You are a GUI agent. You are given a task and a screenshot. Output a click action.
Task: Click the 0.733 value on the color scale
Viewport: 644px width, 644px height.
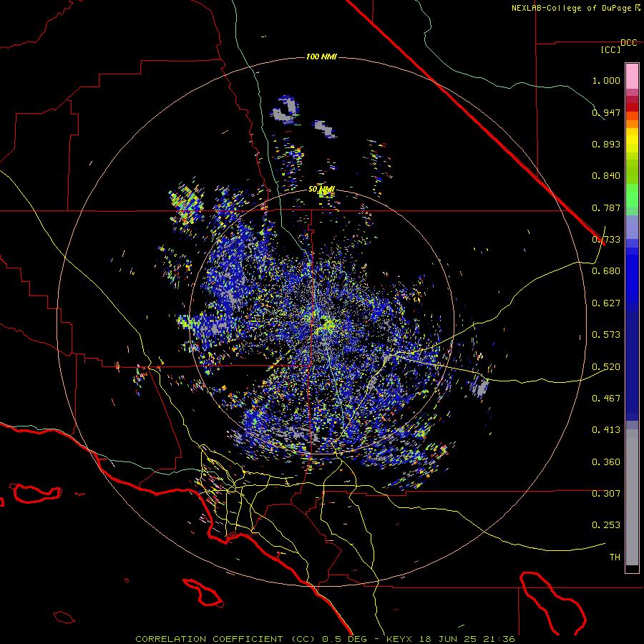[x=606, y=240]
